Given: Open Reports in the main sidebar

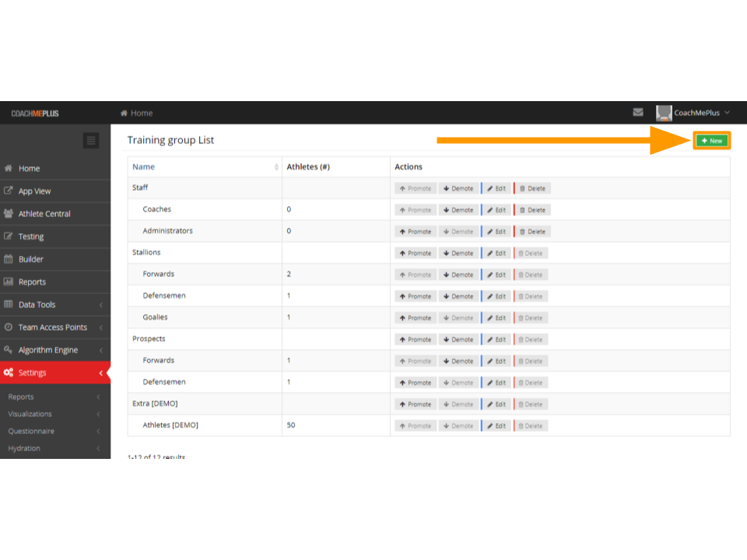Looking at the screenshot, I should (x=55, y=282).
